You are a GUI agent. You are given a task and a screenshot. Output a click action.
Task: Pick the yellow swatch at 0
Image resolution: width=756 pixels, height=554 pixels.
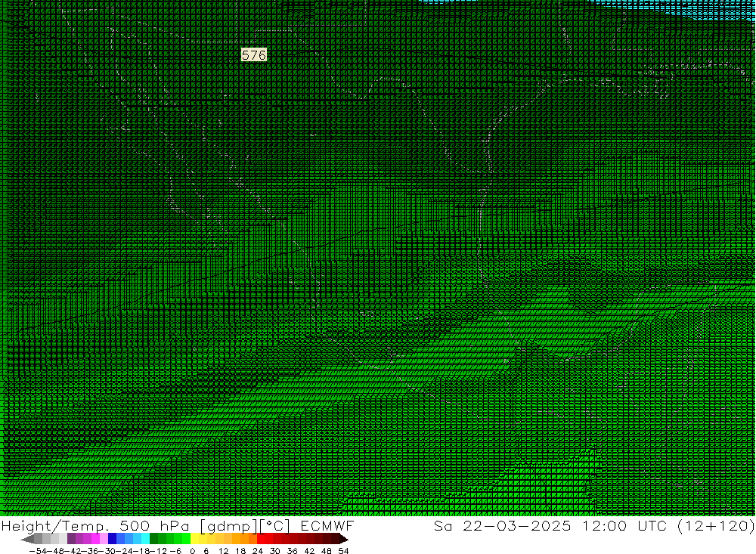tap(195, 539)
